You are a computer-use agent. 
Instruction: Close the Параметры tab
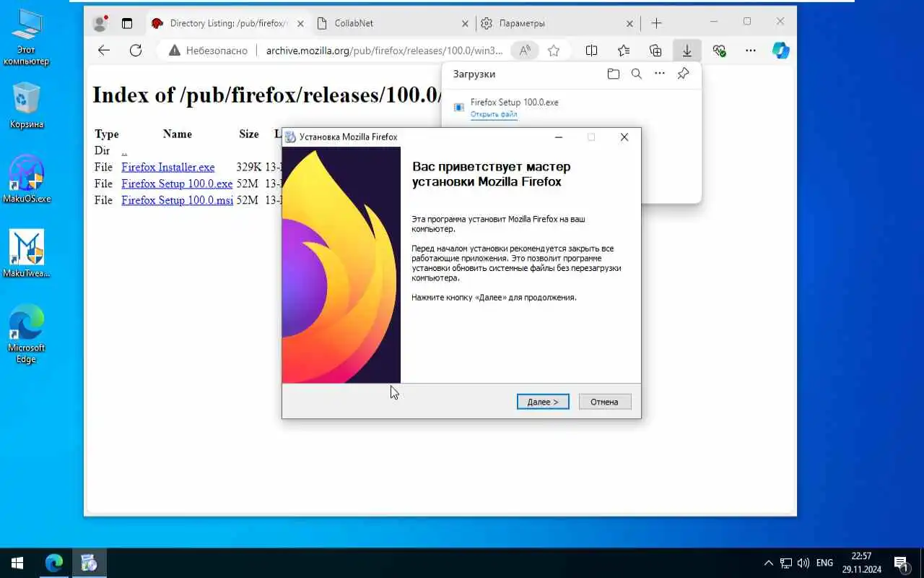pos(630,23)
